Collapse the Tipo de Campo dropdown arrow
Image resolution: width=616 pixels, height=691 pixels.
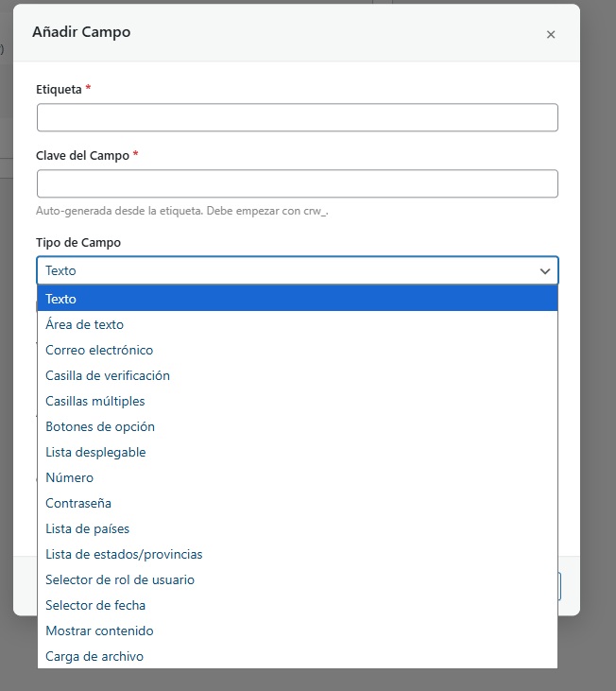pos(545,271)
